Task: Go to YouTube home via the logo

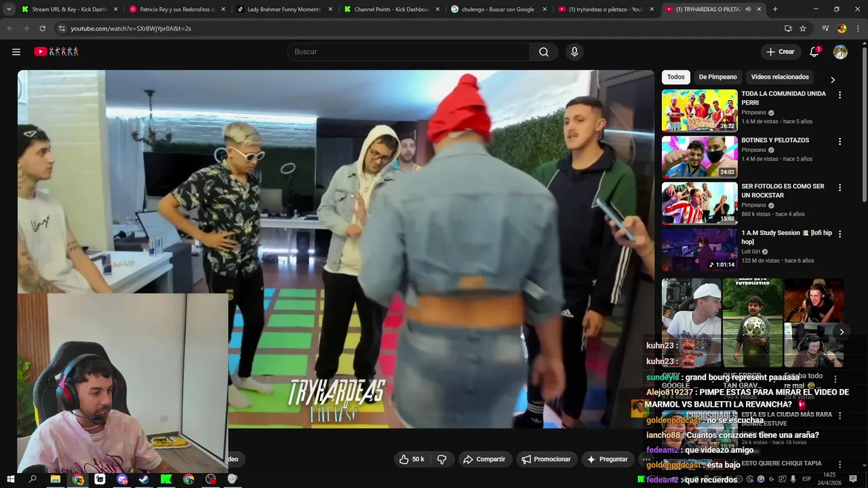Action: (x=57, y=52)
